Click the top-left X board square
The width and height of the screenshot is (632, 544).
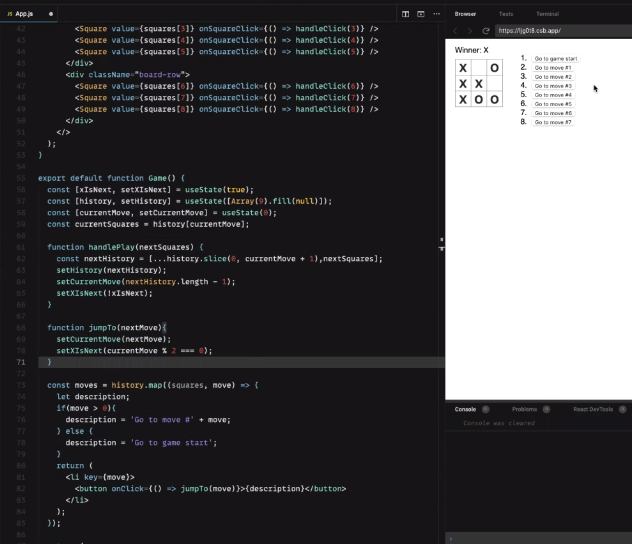[463, 68]
